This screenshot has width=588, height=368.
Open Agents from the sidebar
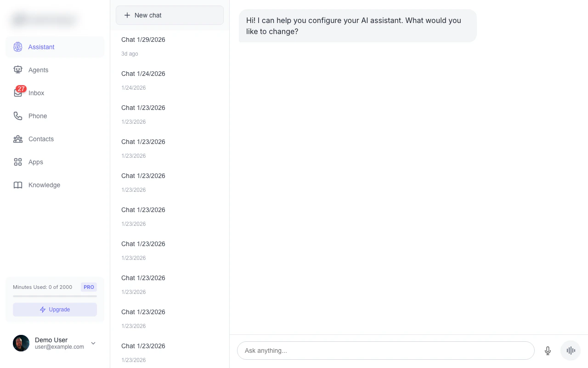(x=38, y=70)
